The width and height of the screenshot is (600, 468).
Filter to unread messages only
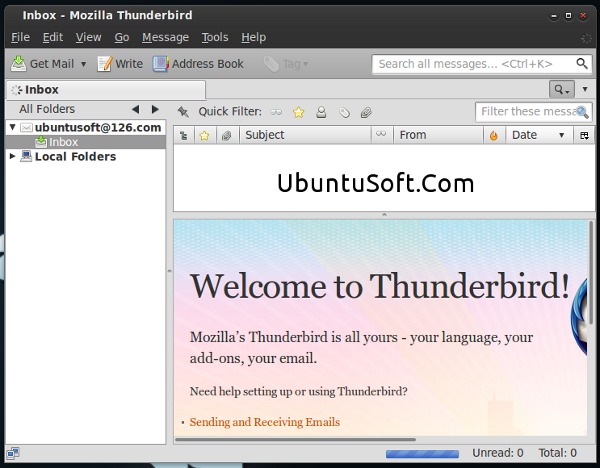pyautogui.click(x=276, y=112)
